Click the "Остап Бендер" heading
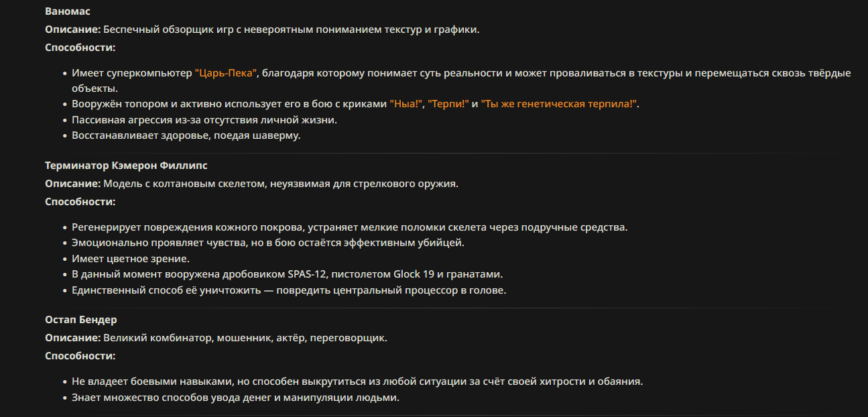The height and width of the screenshot is (417, 868). 81,320
